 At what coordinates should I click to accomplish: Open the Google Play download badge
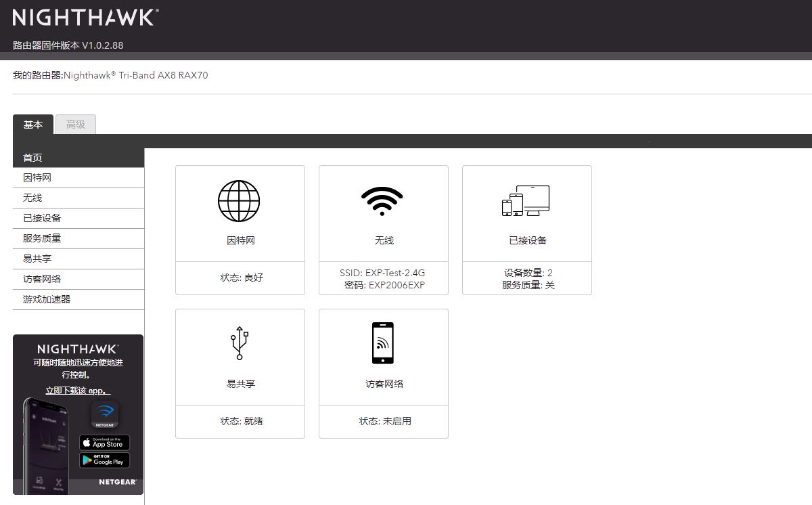105,460
